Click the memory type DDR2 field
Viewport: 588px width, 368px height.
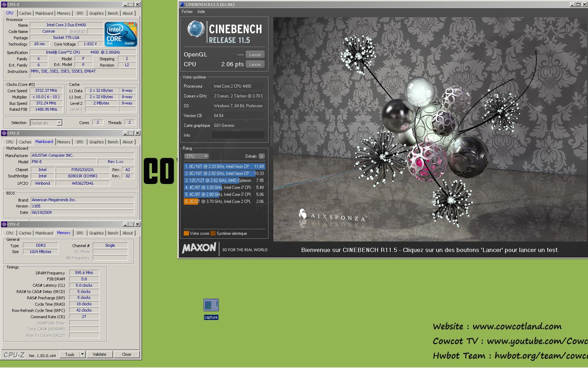(x=41, y=245)
